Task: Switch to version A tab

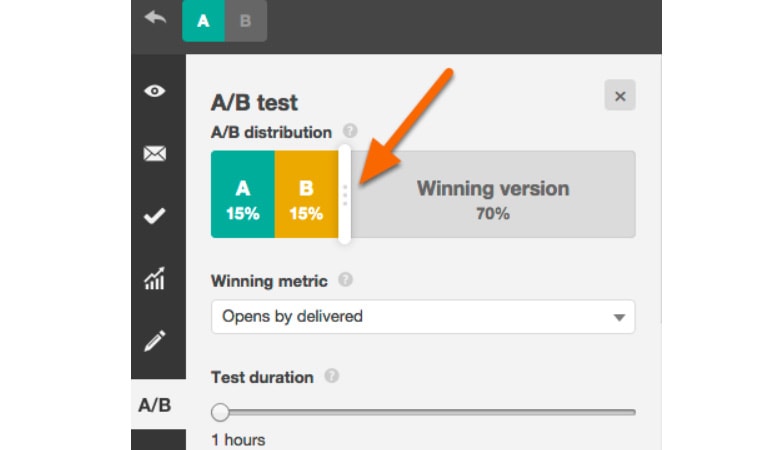Action: tap(203, 21)
